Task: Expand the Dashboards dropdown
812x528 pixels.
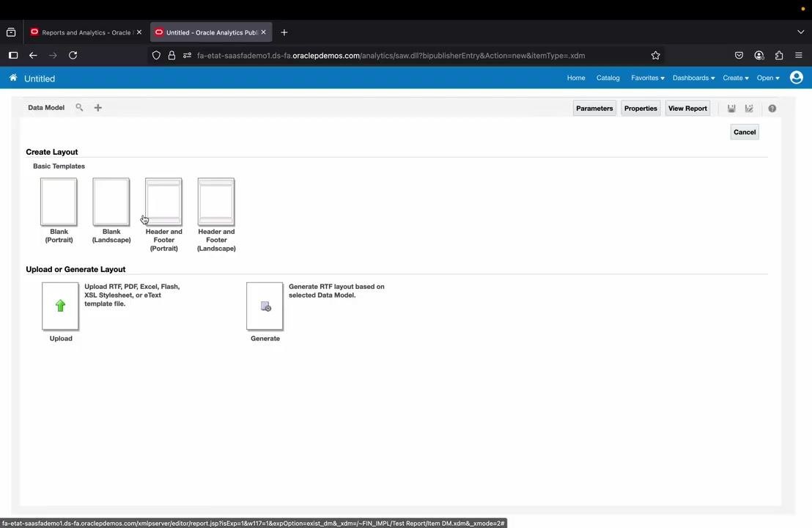Action: pyautogui.click(x=693, y=78)
